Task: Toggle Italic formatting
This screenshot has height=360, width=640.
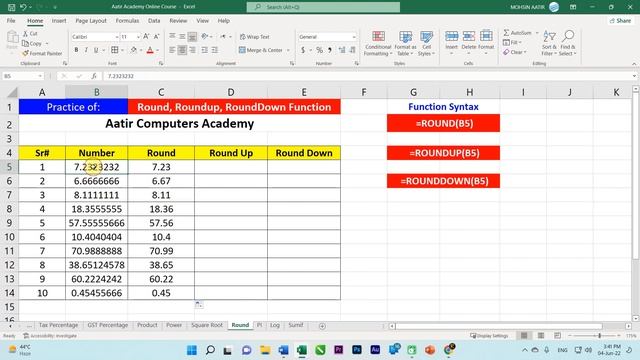Action: [86, 50]
